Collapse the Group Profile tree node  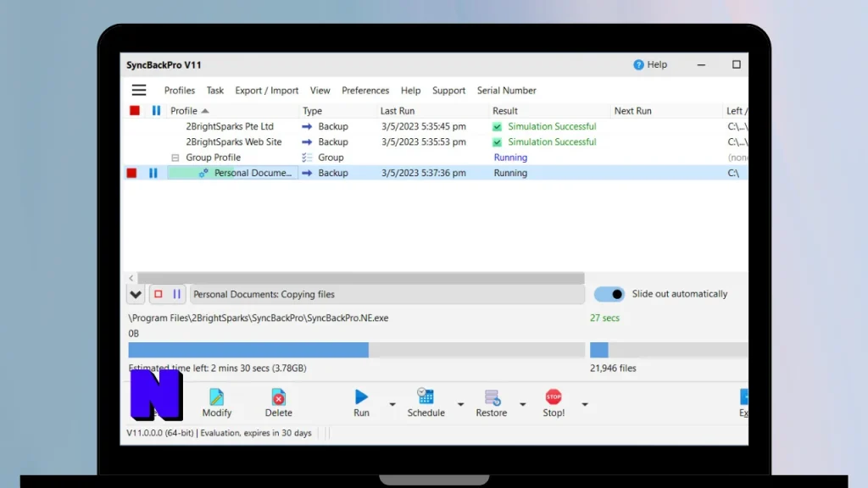coord(175,158)
